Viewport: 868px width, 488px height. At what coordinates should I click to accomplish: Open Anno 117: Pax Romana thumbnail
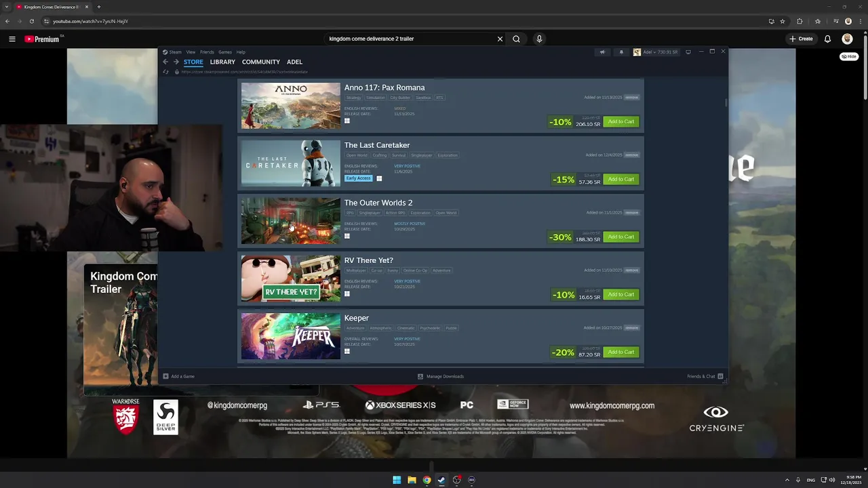click(291, 106)
